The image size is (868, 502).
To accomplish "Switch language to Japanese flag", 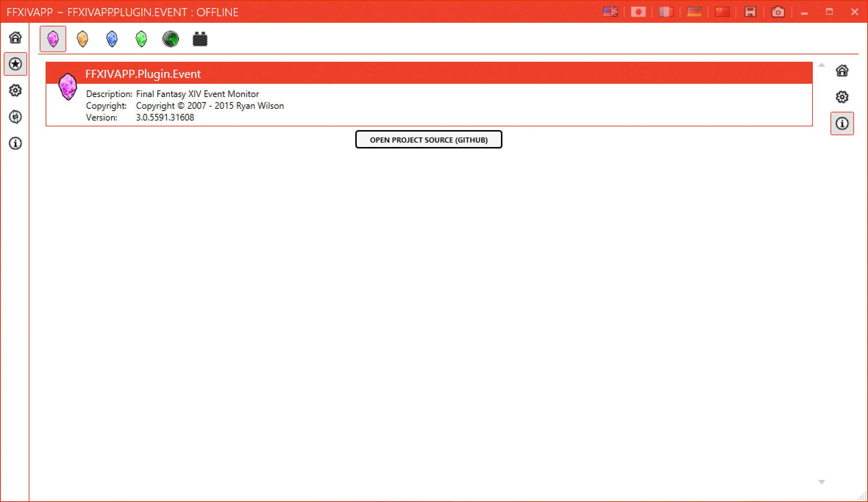I will 638,12.
